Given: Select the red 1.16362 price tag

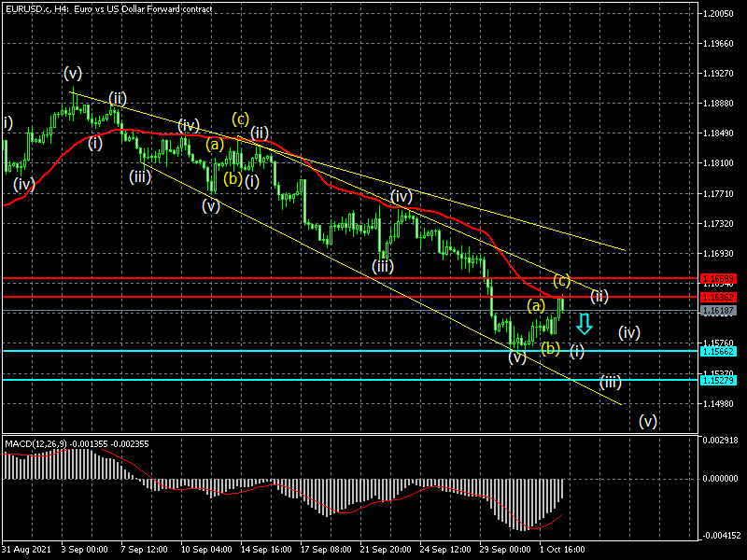Looking at the screenshot, I should (x=718, y=297).
